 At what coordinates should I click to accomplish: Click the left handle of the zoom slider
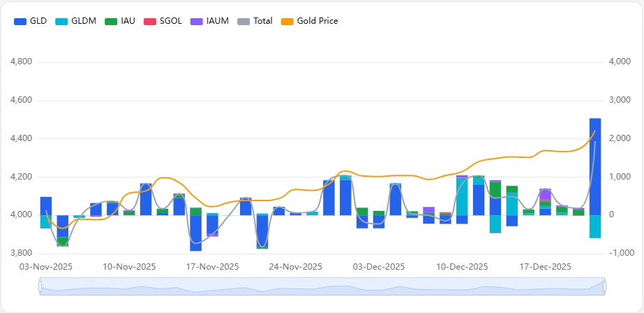click(40, 286)
